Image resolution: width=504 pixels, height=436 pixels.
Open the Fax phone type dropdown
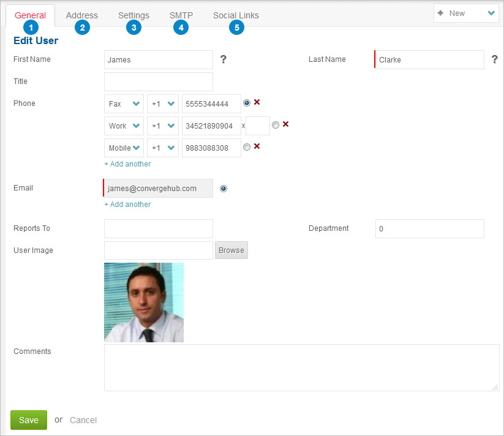124,103
